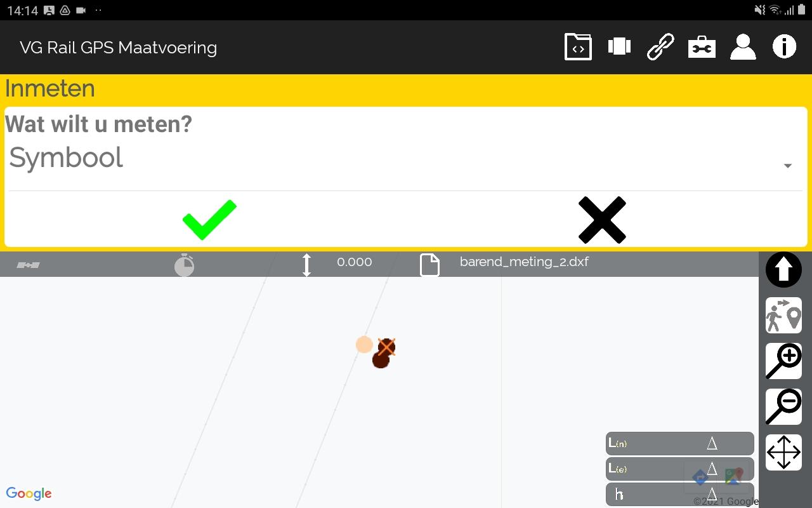Open the camera recording status icon
The height and width of the screenshot is (508, 812).
pyautogui.click(x=81, y=10)
